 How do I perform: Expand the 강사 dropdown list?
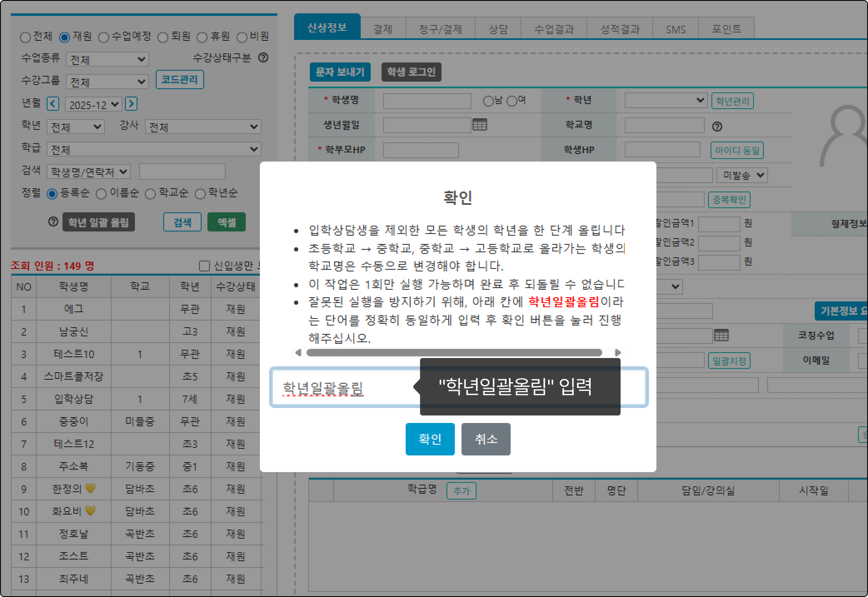click(203, 127)
